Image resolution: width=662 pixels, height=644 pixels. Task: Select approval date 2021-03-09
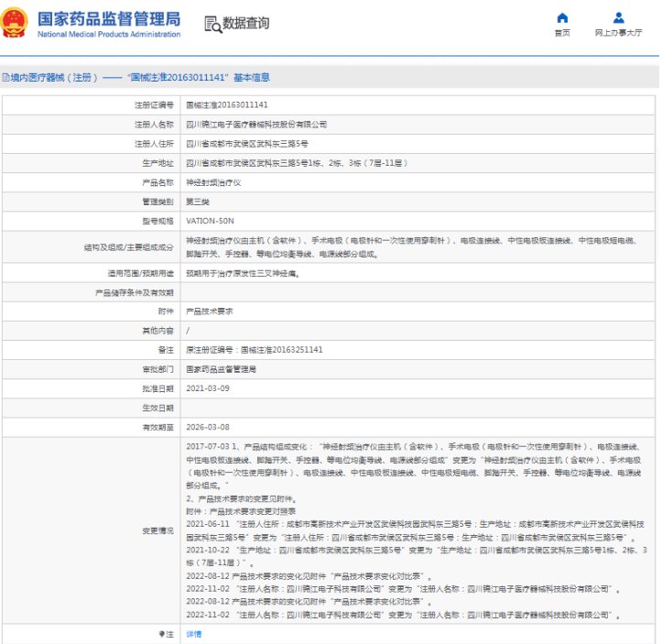click(208, 388)
